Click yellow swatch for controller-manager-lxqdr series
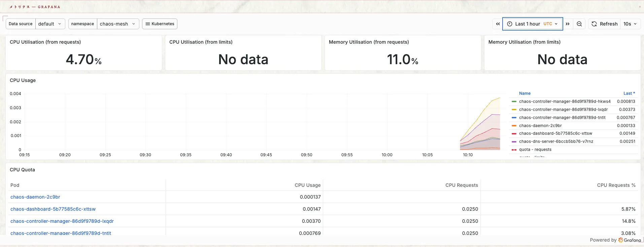 tap(514, 110)
